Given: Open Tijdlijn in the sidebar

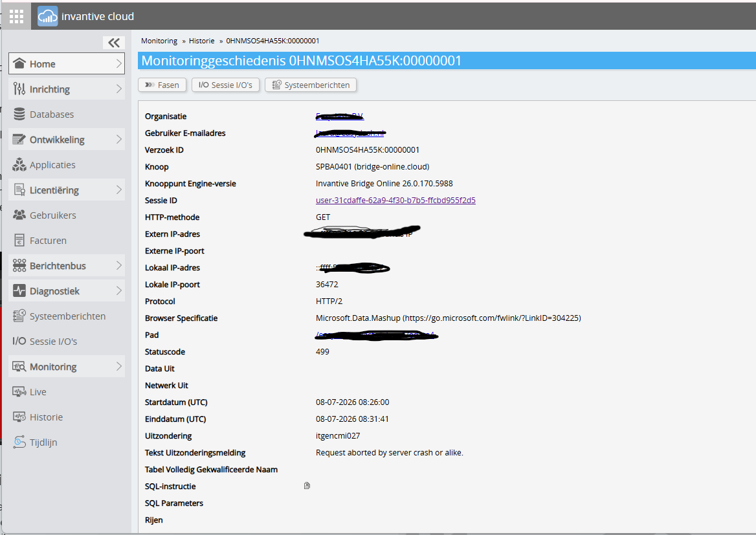Looking at the screenshot, I should tap(67, 442).
